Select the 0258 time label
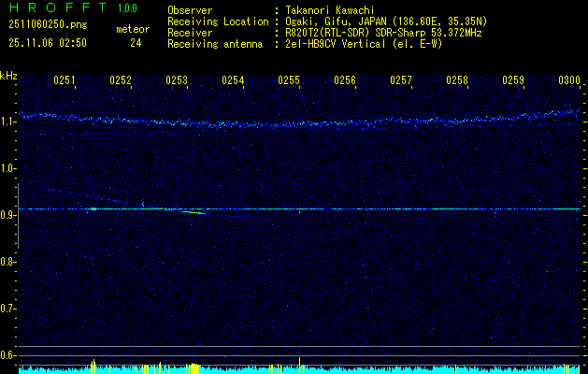 [457, 81]
